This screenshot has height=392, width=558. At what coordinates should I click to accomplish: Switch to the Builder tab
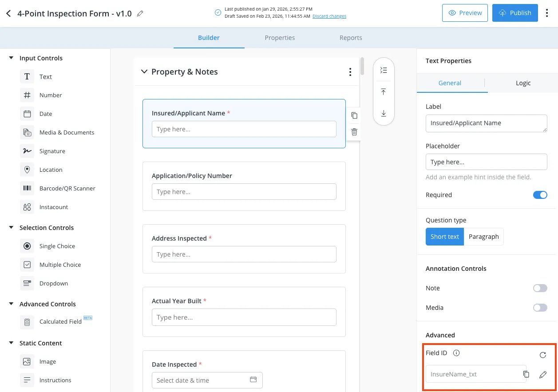209,38
